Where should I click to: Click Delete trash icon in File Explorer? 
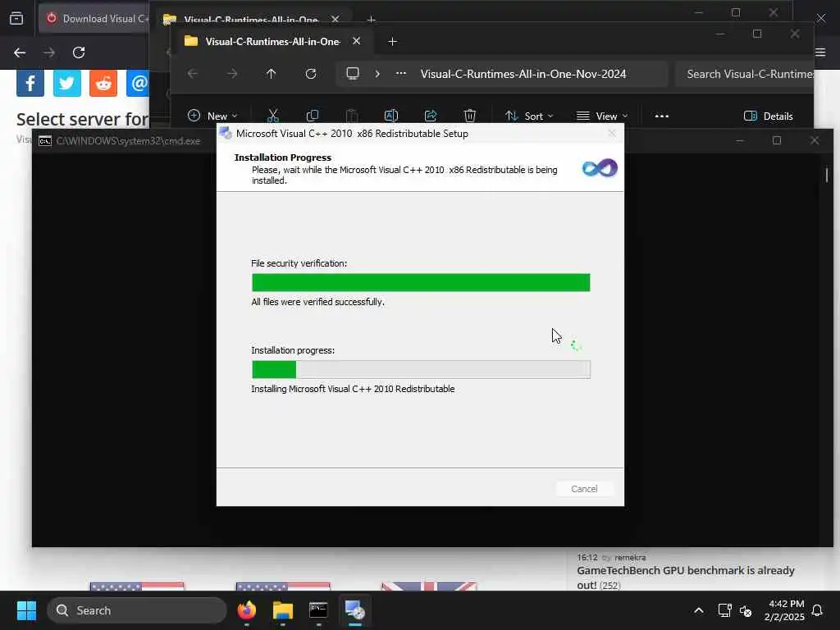click(x=470, y=116)
